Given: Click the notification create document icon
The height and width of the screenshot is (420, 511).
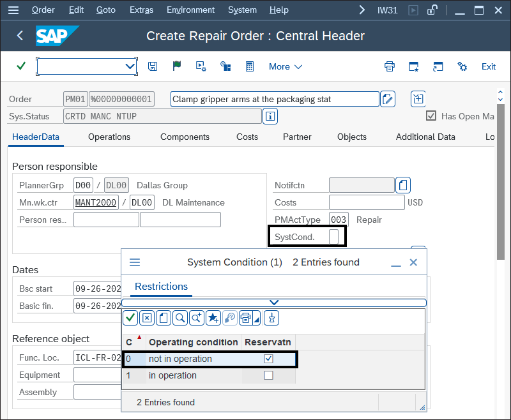Looking at the screenshot, I should 403,185.
